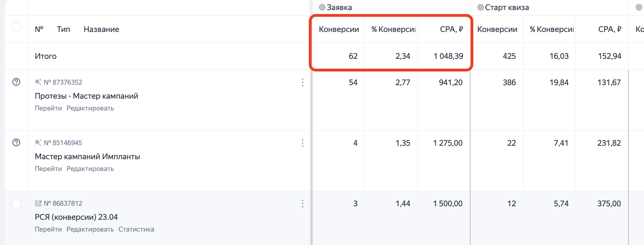Click help icon for campaign 85146945
Image resolution: width=644 pixels, height=245 pixels.
coord(16,143)
